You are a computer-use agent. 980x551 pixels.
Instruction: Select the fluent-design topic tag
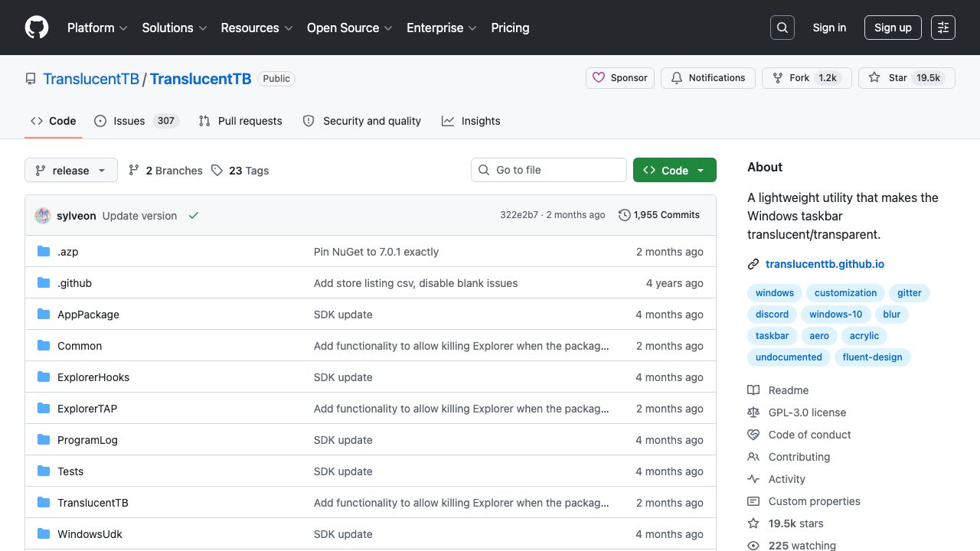pos(872,357)
